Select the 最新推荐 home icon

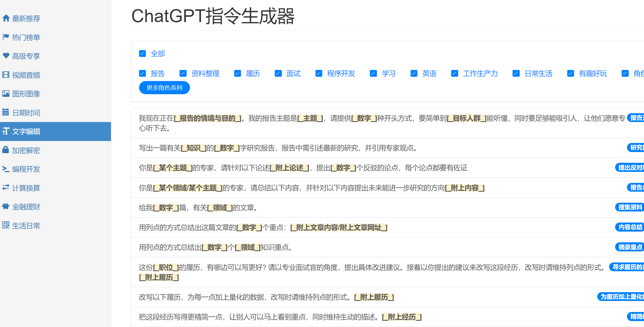[x=6, y=18]
